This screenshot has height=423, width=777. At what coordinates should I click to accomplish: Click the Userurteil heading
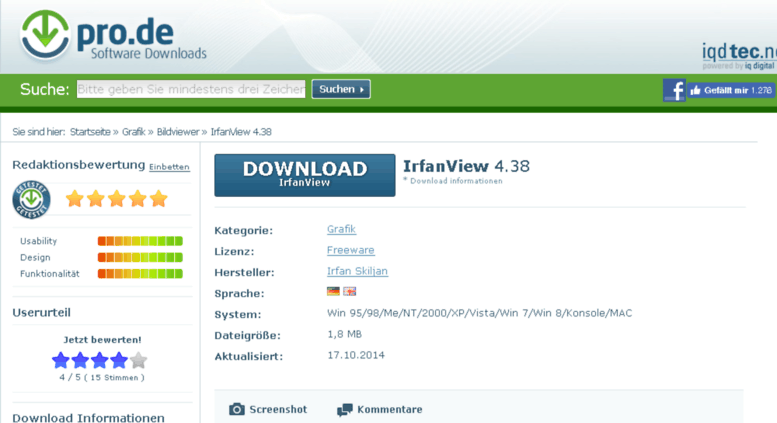[x=42, y=313]
